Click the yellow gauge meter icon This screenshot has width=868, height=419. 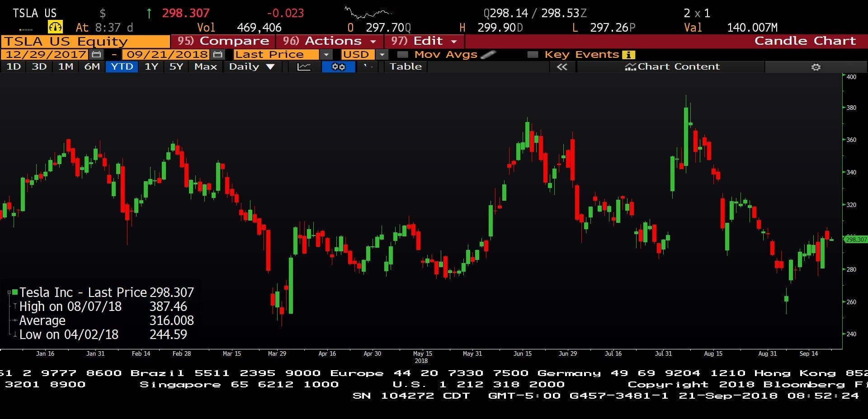55,27
